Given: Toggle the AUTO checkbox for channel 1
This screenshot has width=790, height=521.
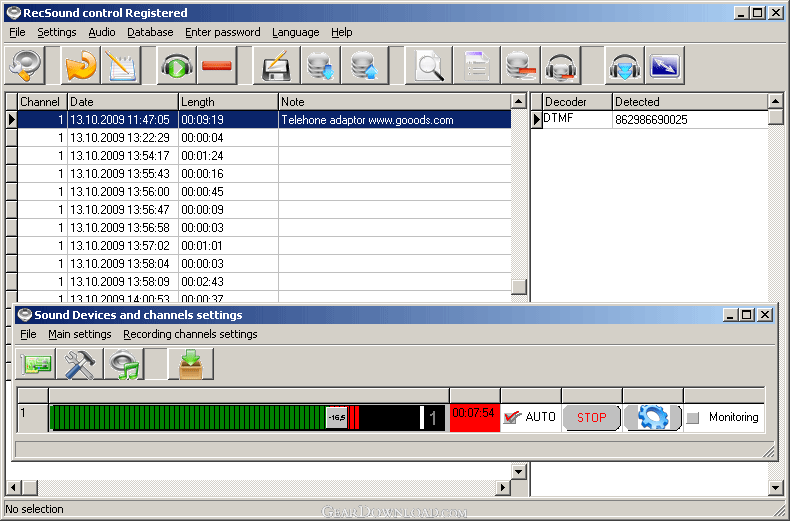Looking at the screenshot, I should point(512,417).
